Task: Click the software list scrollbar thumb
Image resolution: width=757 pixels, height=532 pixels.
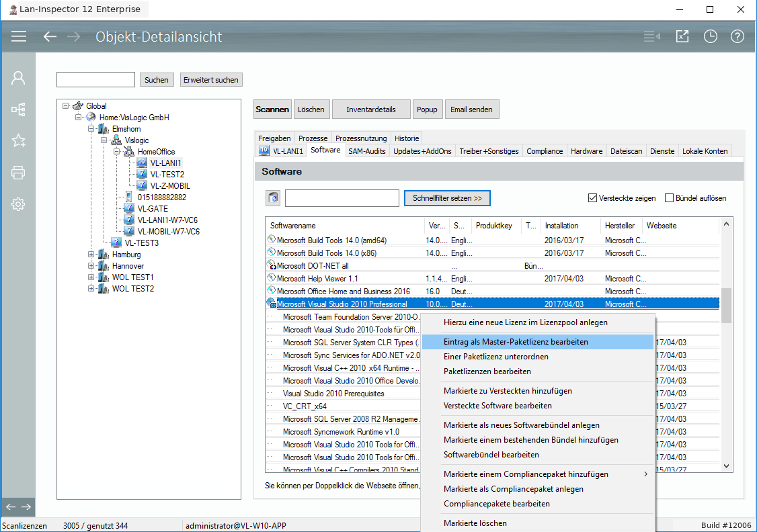Action: 726,306
